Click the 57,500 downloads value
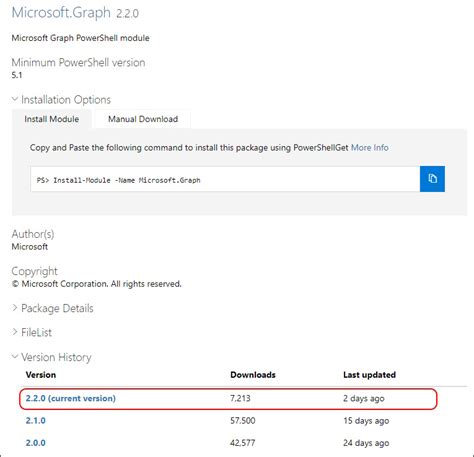Viewport: 474px width, 457px height. (x=243, y=421)
